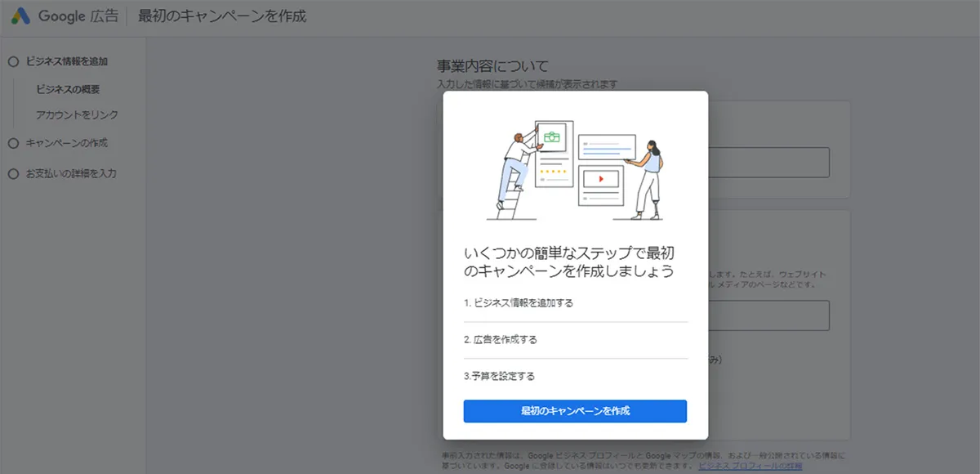Select the ビジネス情報を追加 step circle

click(x=12, y=60)
